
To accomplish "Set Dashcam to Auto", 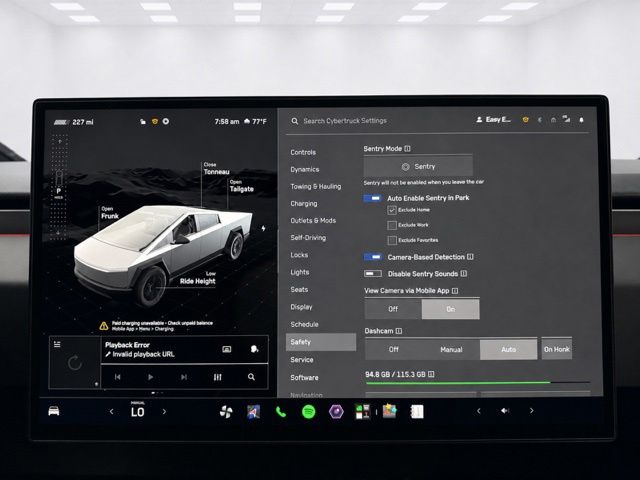I will pos(509,349).
